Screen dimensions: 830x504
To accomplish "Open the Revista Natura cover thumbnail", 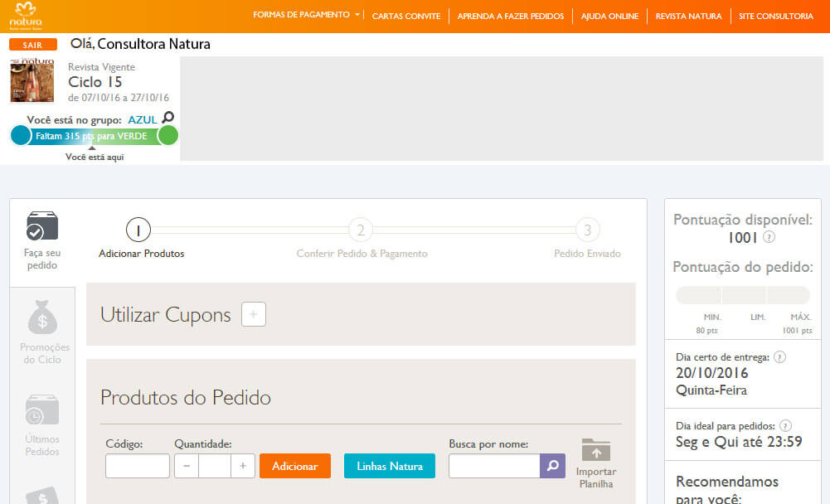I will pyautogui.click(x=32, y=80).
